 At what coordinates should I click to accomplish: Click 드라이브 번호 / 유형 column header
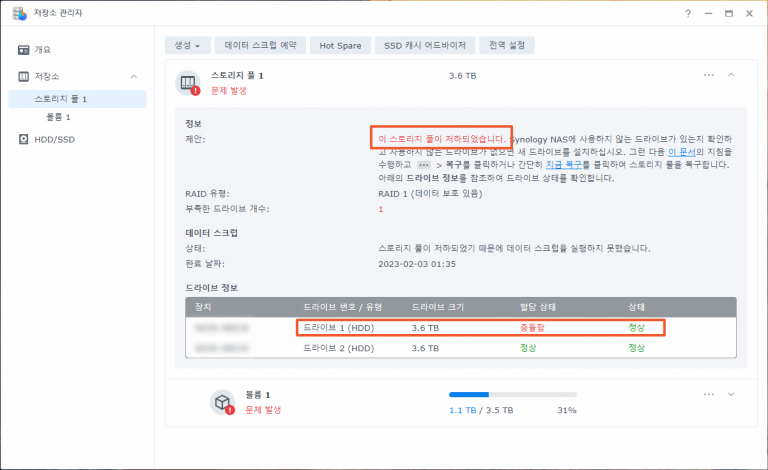tap(342, 307)
